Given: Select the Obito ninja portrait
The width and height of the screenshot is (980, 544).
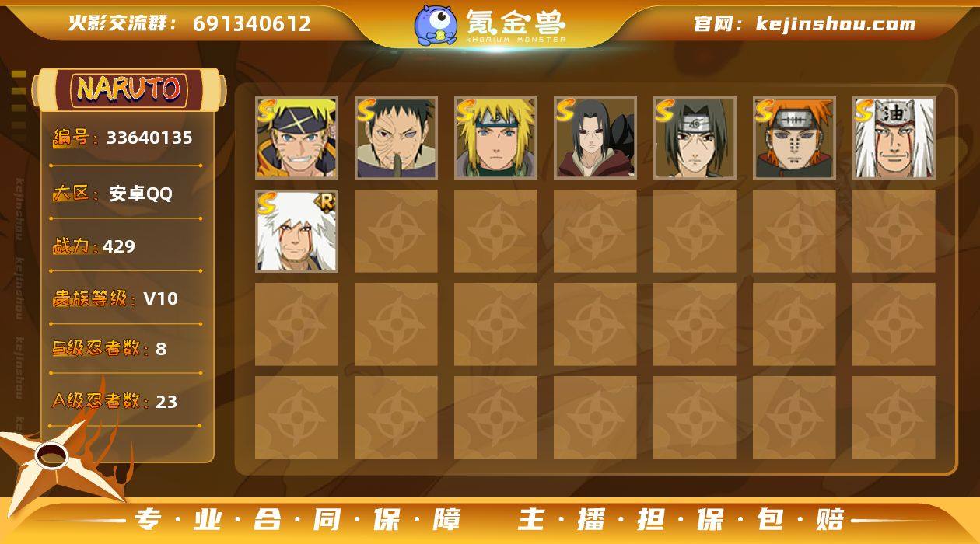Looking at the screenshot, I should coord(396,138).
